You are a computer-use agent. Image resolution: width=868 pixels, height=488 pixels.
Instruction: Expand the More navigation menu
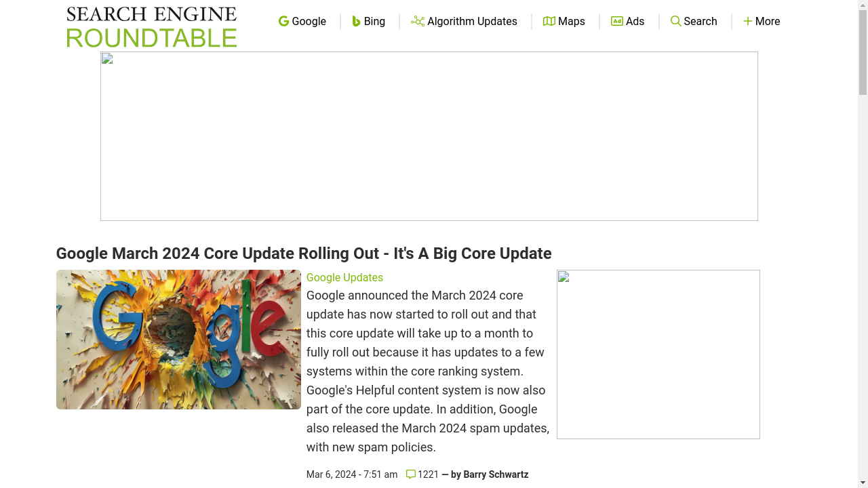[762, 22]
